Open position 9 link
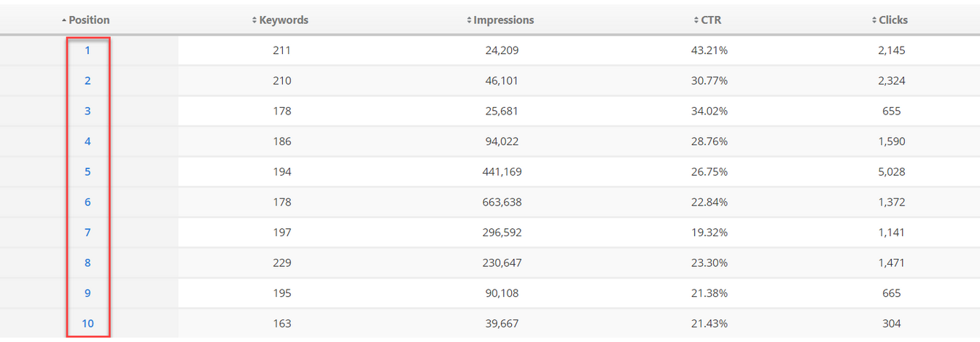980x342 pixels. coord(87,293)
